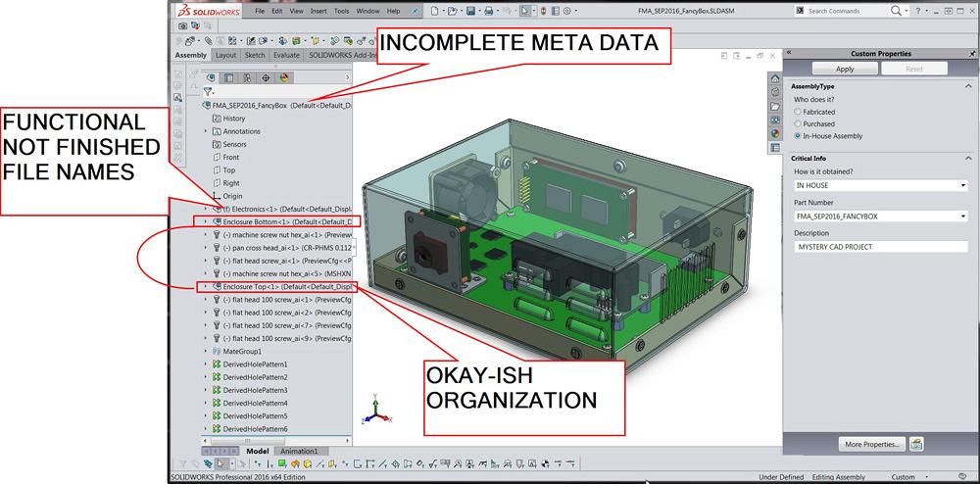Collapse the AssemblyType section

click(x=969, y=87)
